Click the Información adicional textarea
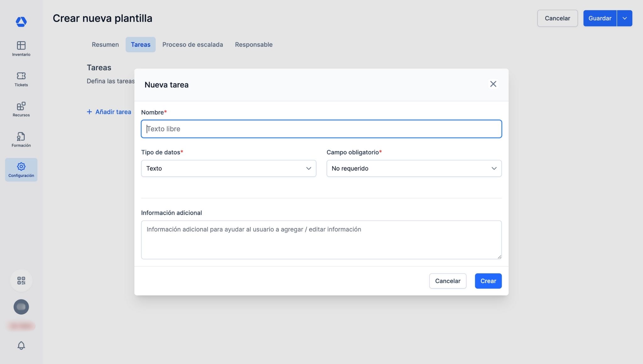 click(321, 240)
